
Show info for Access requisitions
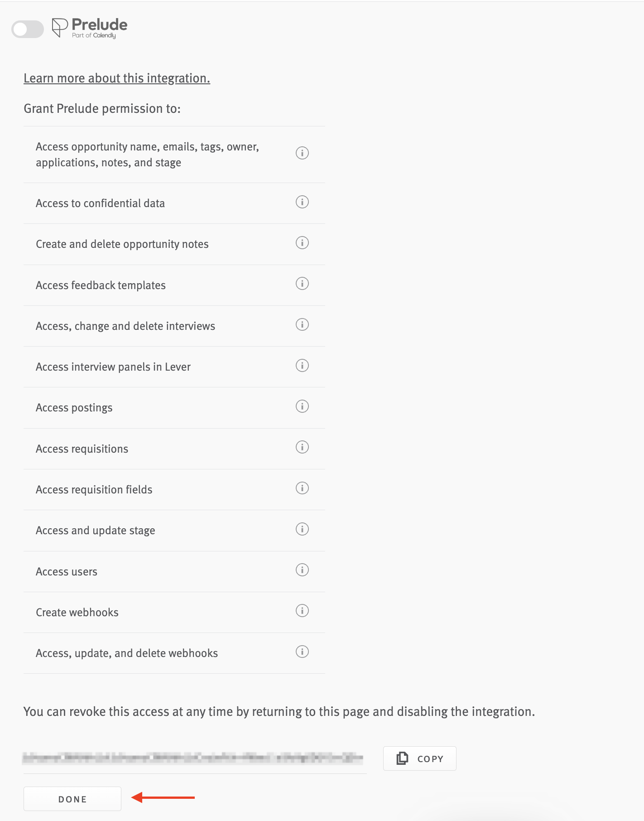tap(302, 447)
